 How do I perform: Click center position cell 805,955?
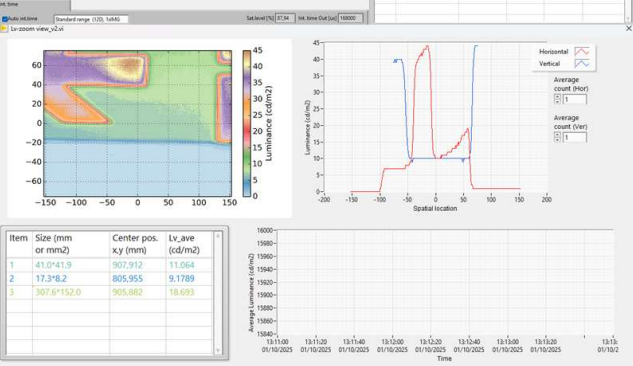pos(138,279)
